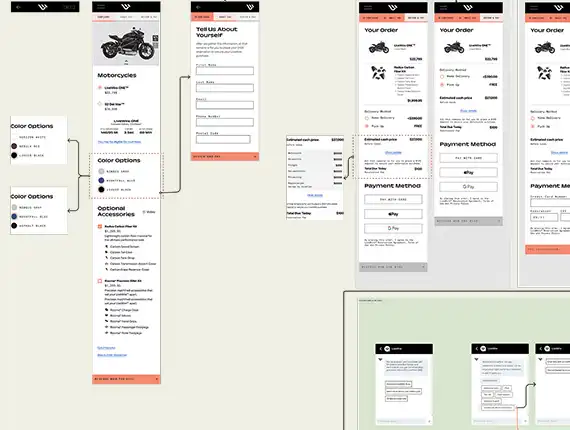Screen dimensions: 570x430
Task: Click the back chevron in the leftmost chat screen header
Action: [381, 349]
